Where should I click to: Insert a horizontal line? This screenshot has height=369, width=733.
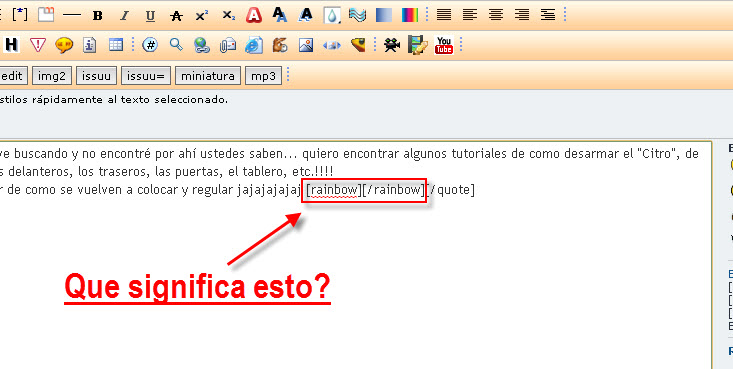point(72,15)
